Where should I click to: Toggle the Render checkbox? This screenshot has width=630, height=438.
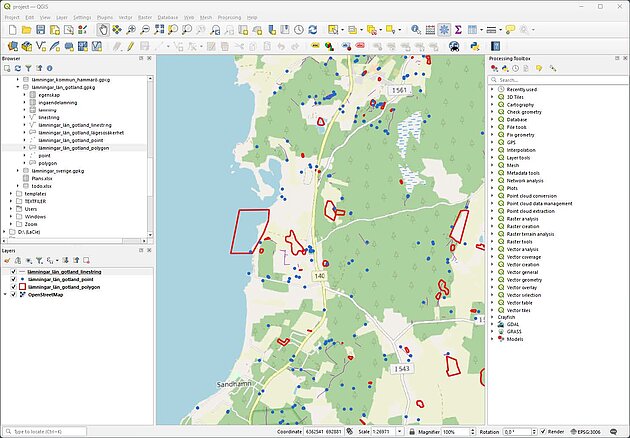point(543,432)
